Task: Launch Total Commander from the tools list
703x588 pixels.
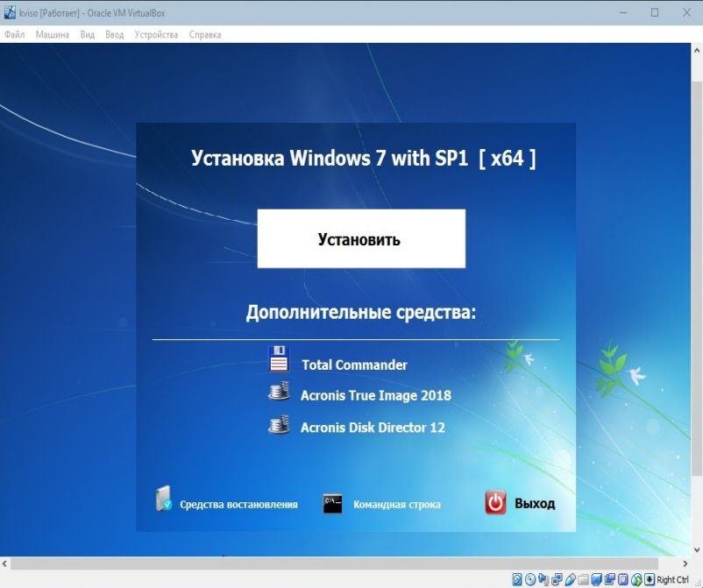Action: [354, 365]
